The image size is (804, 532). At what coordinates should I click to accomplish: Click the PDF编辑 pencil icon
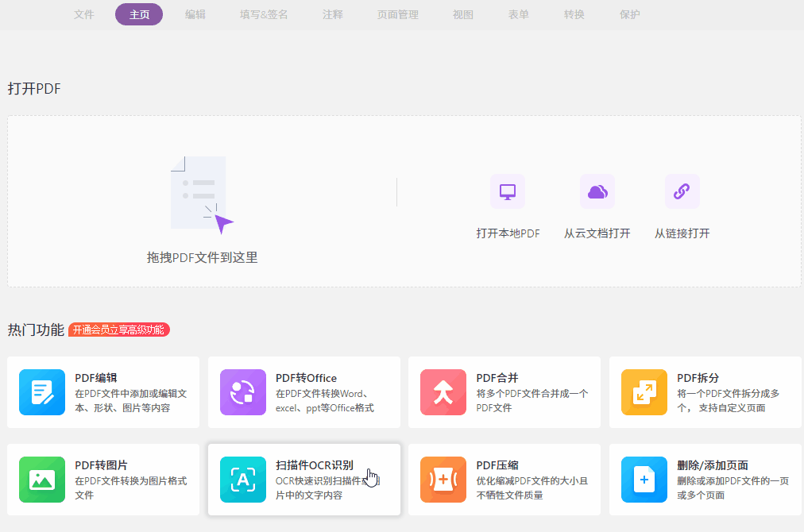[x=41, y=391]
